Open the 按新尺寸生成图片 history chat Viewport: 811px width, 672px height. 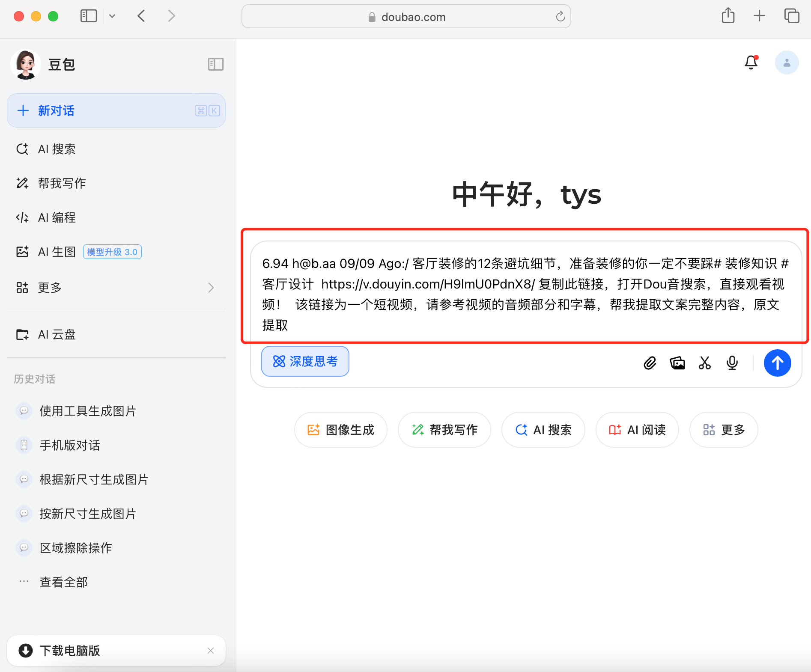click(116, 514)
